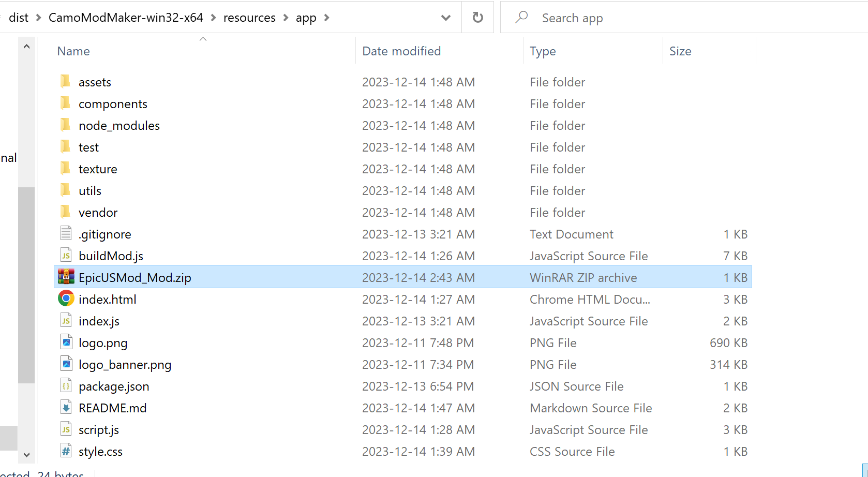The width and height of the screenshot is (868, 477).
Task: Expand the chevron after dist in breadcrumb
Action: [38, 18]
